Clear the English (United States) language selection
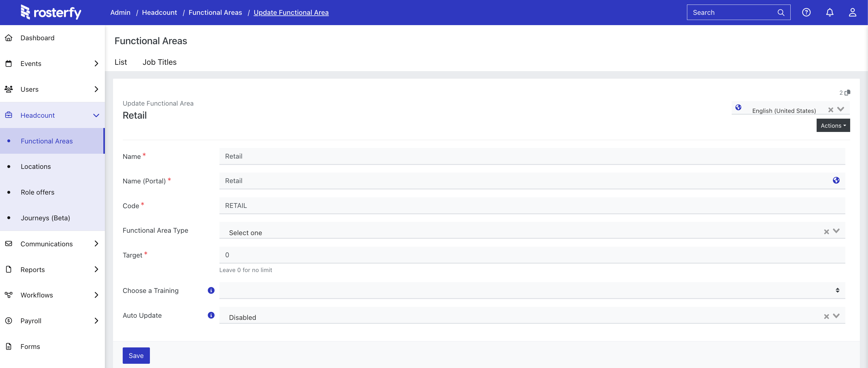This screenshot has width=868, height=368. 831,110
